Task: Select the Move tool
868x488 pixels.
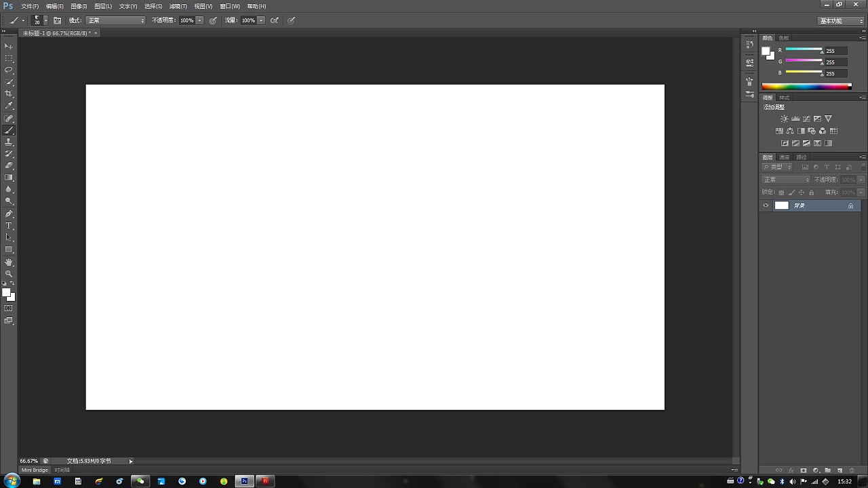Action: coord(9,46)
